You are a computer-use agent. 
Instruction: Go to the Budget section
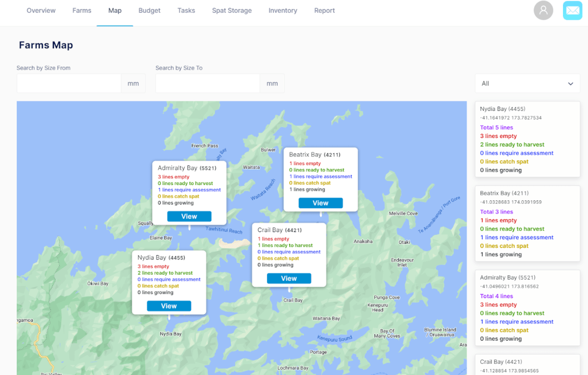click(x=149, y=10)
